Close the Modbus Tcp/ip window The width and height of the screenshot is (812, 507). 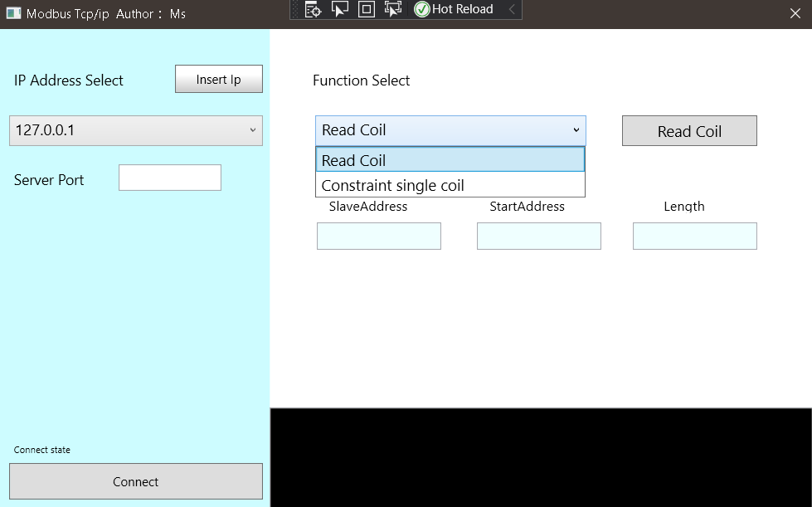[x=795, y=13]
